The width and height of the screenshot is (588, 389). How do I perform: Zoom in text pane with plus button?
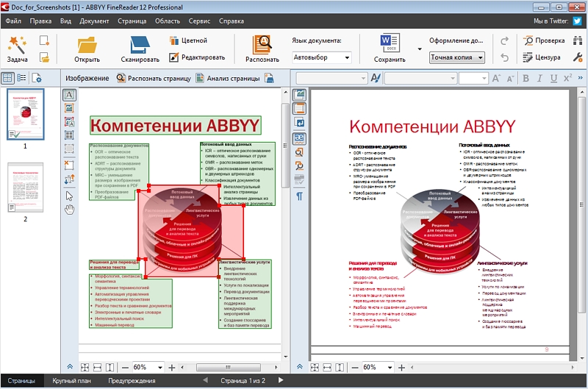(401, 368)
